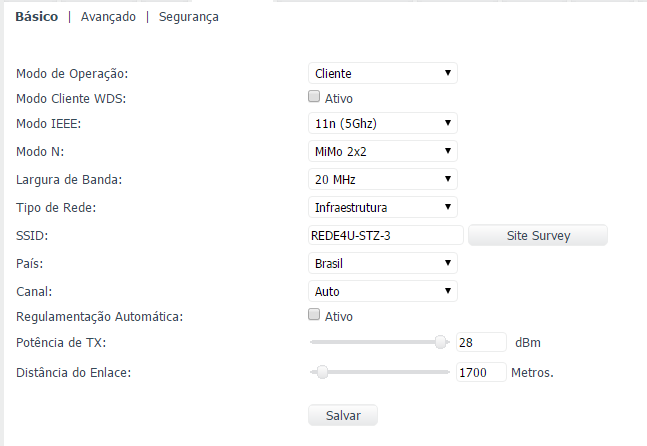Click the Potência de TX slider handle
This screenshot has width=647, height=446.
coord(441,342)
